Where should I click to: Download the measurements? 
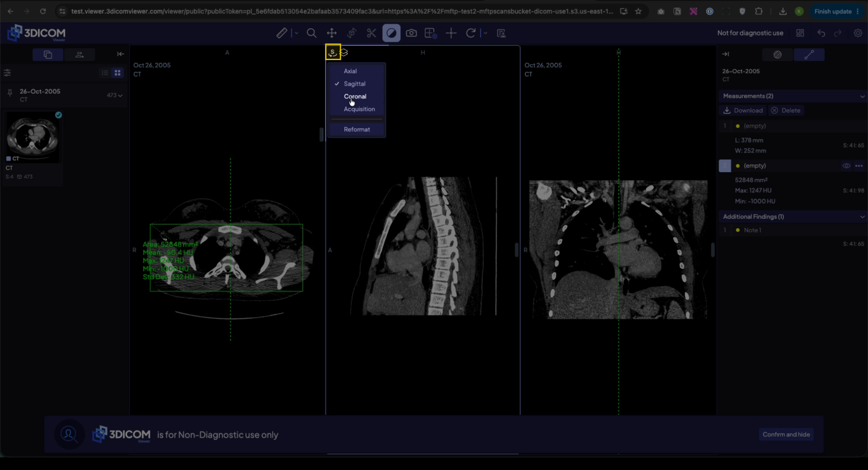click(x=743, y=110)
